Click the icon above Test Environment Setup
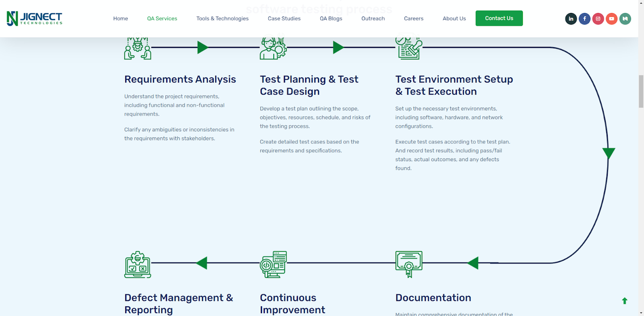The width and height of the screenshot is (644, 316). 409,48
